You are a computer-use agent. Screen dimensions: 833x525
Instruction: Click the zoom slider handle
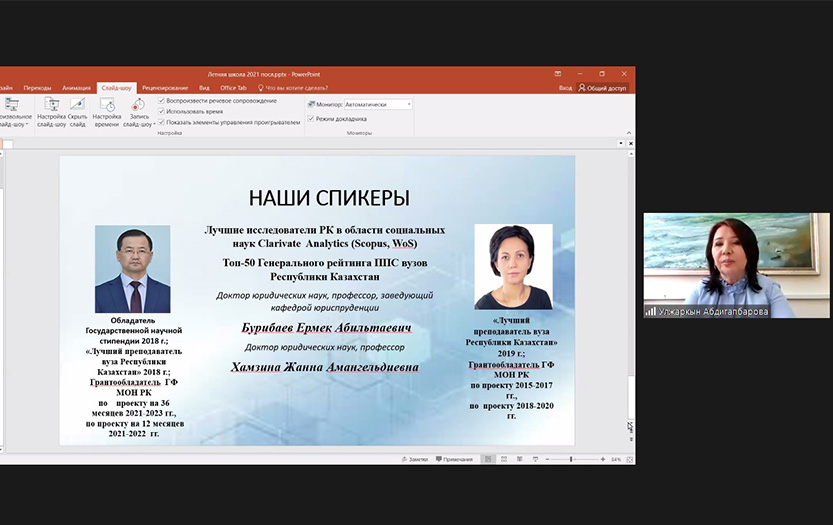point(571,459)
